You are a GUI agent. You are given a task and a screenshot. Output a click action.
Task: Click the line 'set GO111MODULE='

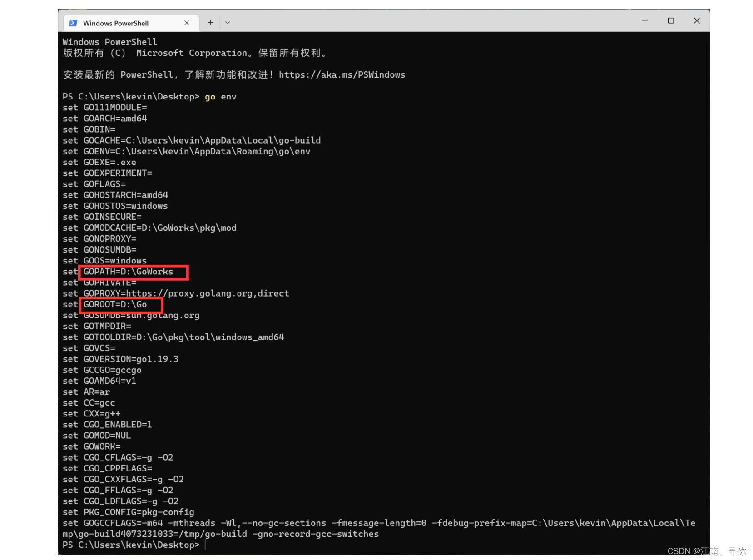[105, 108]
